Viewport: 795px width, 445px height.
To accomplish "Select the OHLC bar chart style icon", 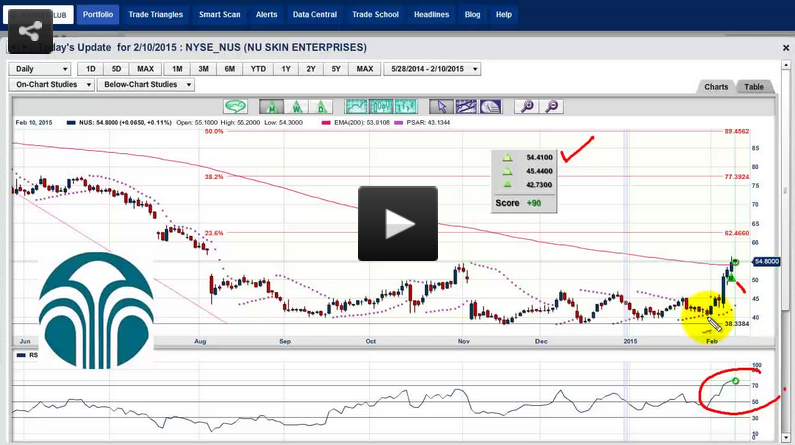I will pyautogui.click(x=404, y=106).
